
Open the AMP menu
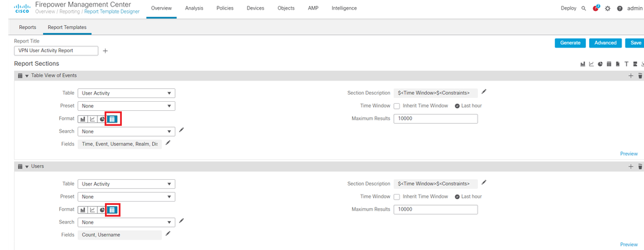click(x=313, y=8)
